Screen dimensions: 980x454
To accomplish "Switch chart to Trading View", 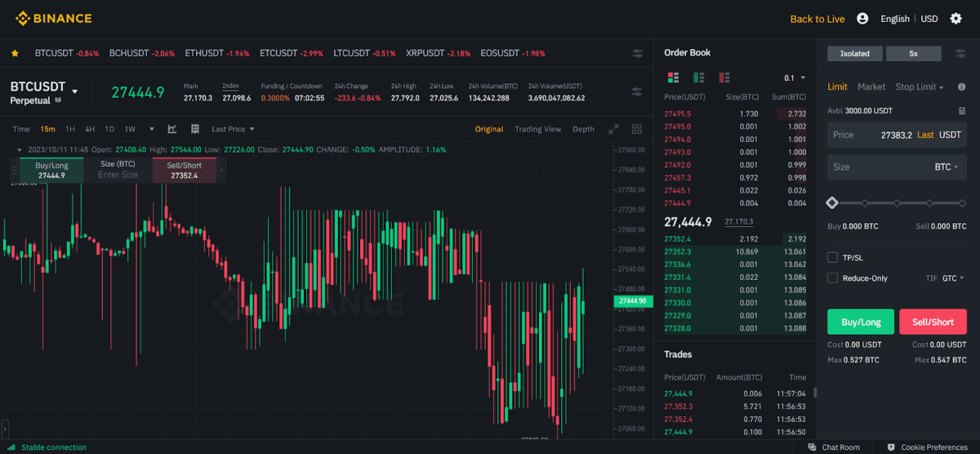I will (537, 129).
